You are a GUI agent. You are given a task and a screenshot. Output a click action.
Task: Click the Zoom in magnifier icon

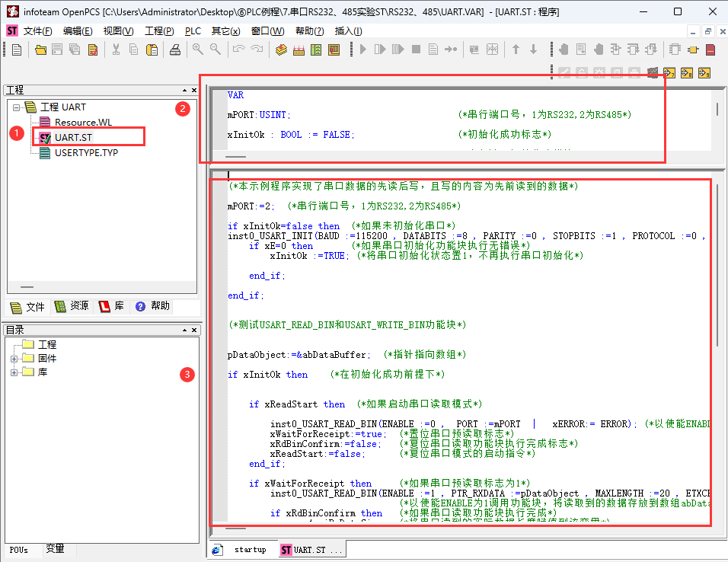197,49
